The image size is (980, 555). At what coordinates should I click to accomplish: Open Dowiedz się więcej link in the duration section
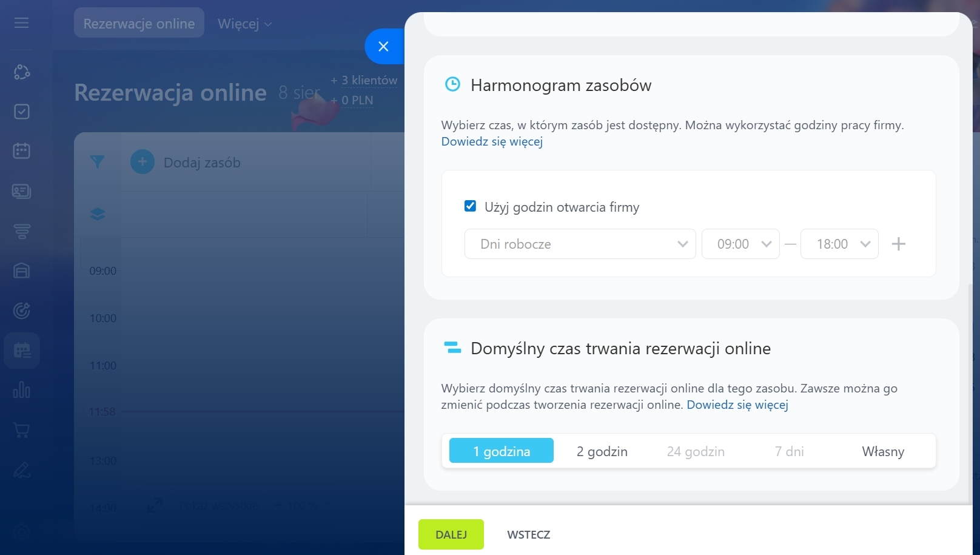point(737,405)
